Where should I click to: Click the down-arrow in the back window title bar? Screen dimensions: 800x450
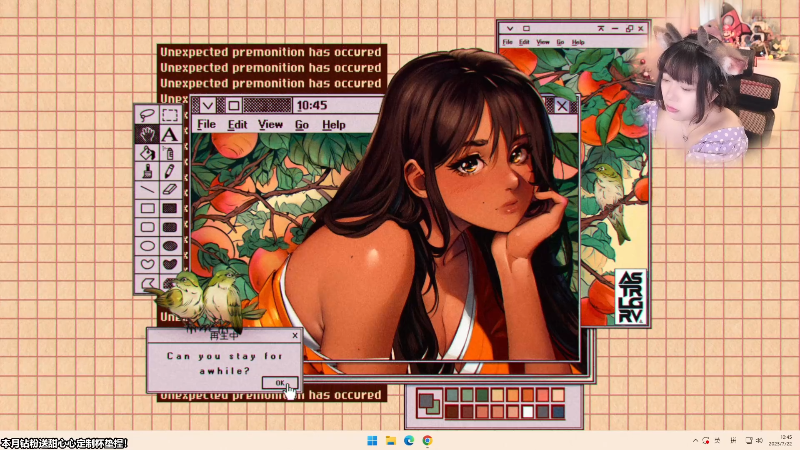(510, 29)
